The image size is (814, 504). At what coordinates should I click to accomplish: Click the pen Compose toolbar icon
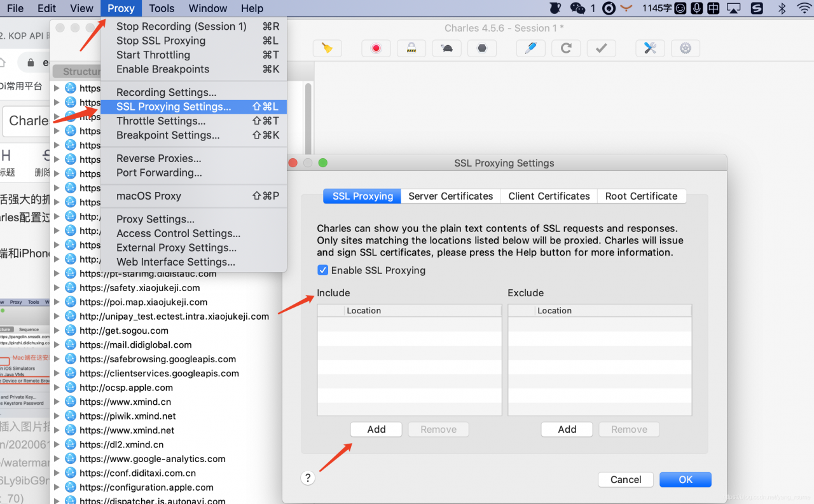click(x=530, y=48)
